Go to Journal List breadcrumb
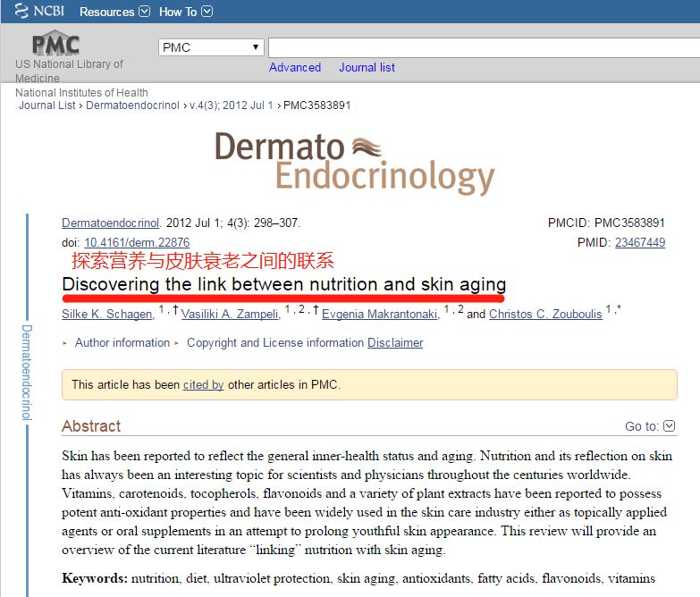The width and height of the screenshot is (700, 597). click(x=46, y=105)
